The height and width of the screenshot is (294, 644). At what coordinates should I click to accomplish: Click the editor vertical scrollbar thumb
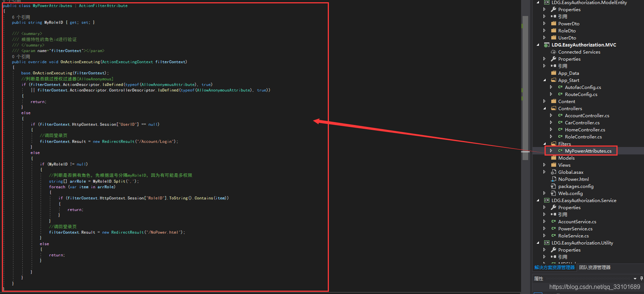(525, 88)
